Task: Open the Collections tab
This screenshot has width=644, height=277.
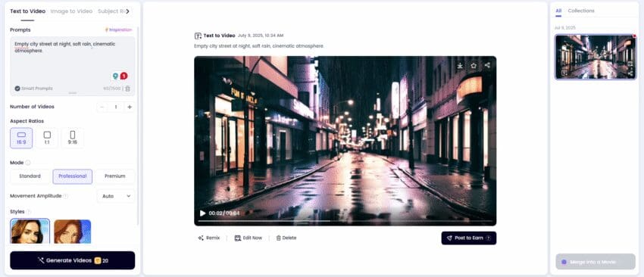Action: (581, 11)
